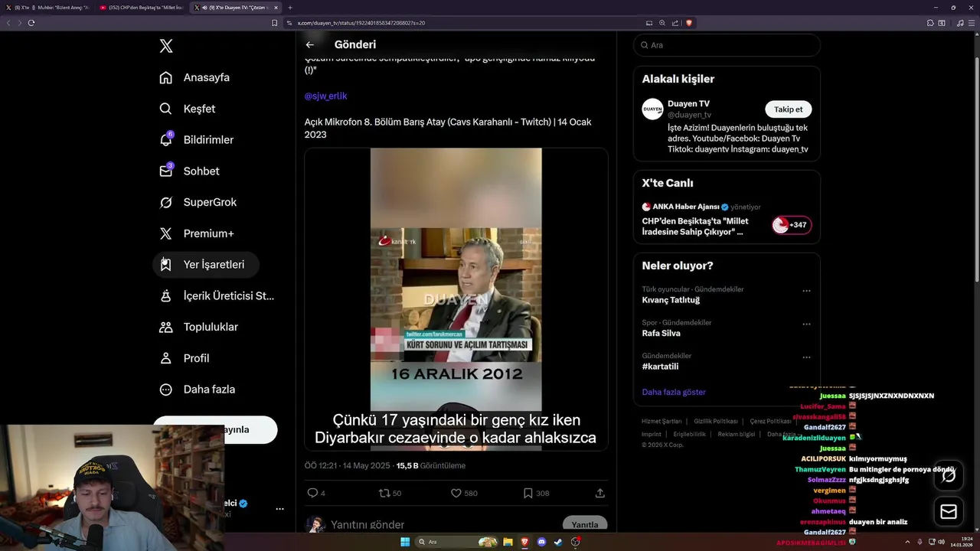Open Duayen TV profile name
This screenshot has width=980, height=551.
pos(688,103)
